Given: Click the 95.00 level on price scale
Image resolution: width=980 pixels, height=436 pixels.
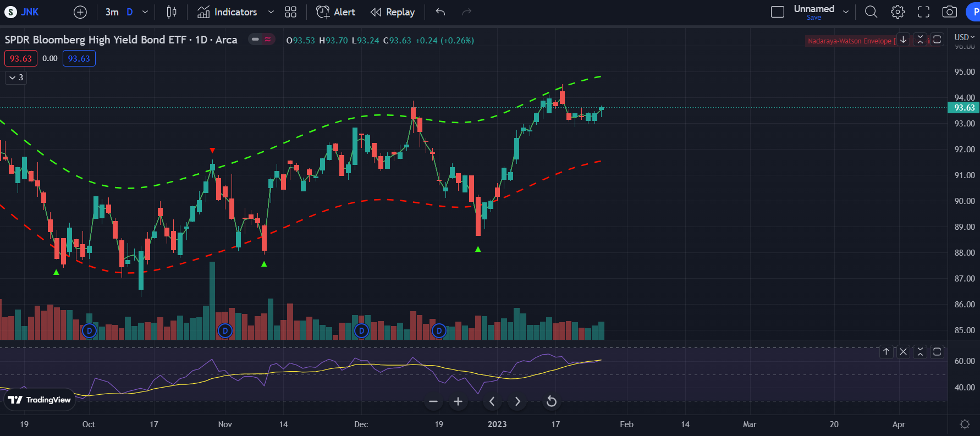Looking at the screenshot, I should [x=965, y=72].
